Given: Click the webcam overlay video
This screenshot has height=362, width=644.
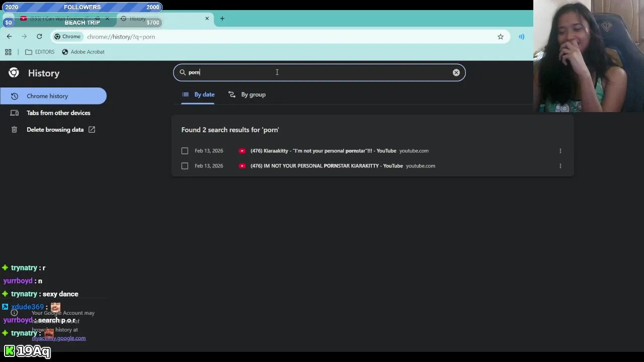Looking at the screenshot, I should 589,56.
